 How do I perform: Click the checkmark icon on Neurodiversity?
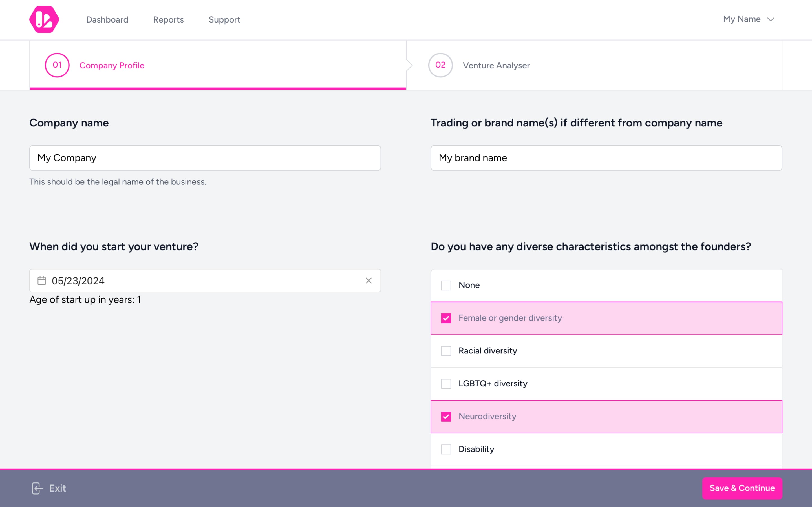[x=446, y=417]
